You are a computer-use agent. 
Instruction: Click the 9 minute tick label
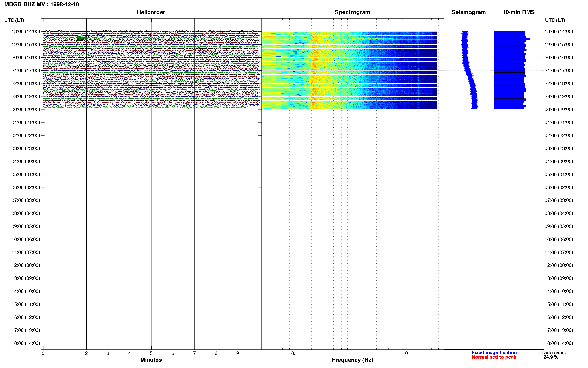click(x=238, y=353)
